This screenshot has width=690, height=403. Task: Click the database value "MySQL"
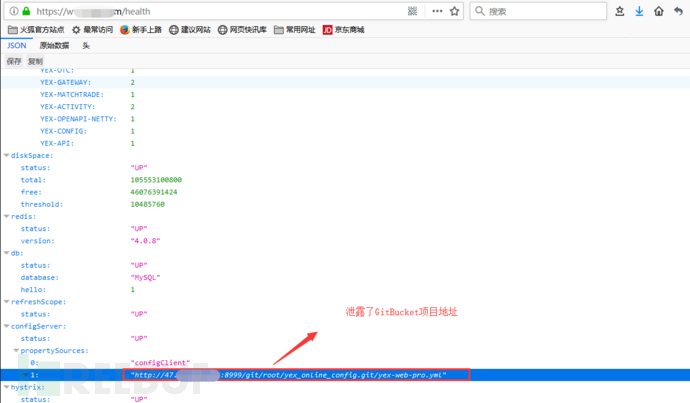pyautogui.click(x=146, y=278)
